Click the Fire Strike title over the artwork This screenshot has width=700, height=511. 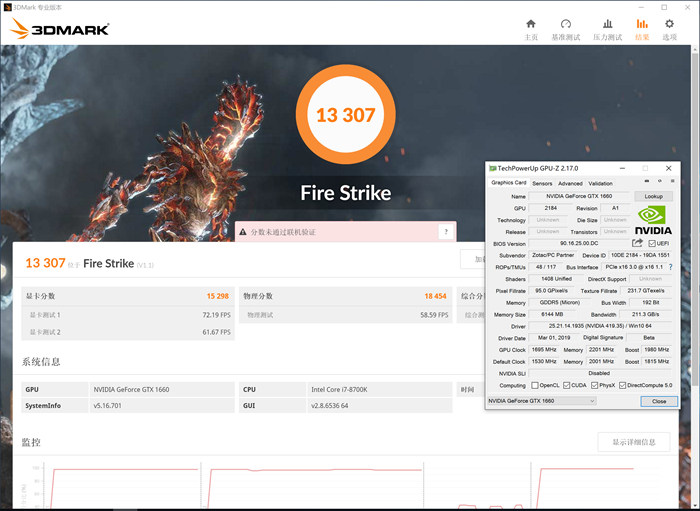346,193
